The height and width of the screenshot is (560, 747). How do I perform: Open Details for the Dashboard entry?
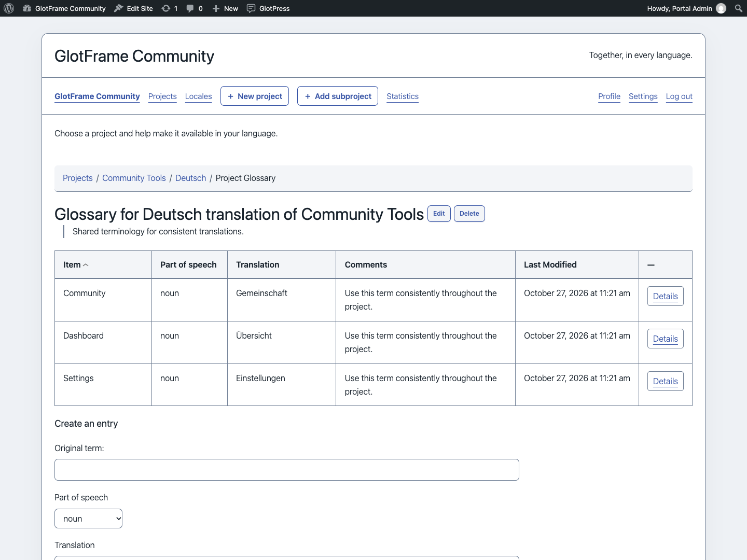(x=666, y=339)
